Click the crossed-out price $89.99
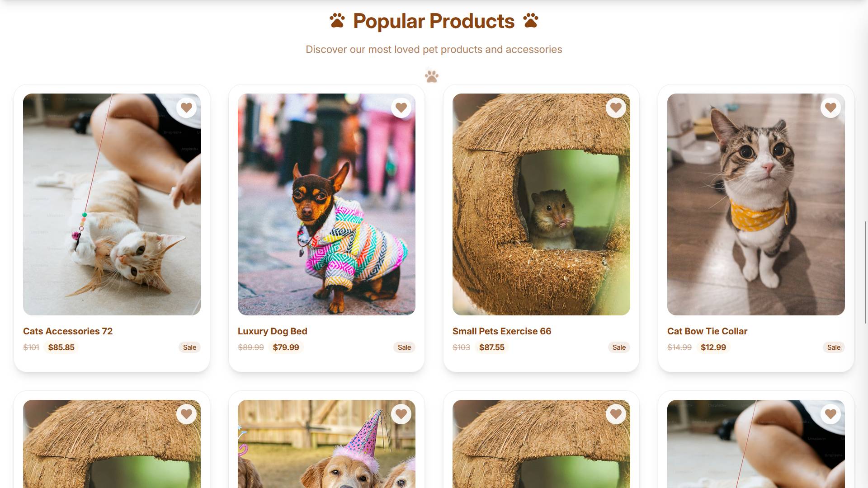The image size is (868, 488). (251, 347)
